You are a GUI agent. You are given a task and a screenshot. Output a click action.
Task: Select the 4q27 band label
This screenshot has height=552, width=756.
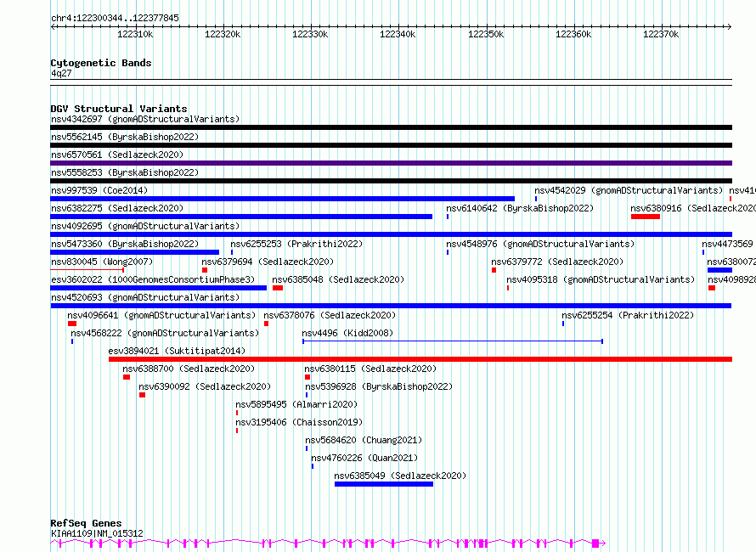point(61,73)
